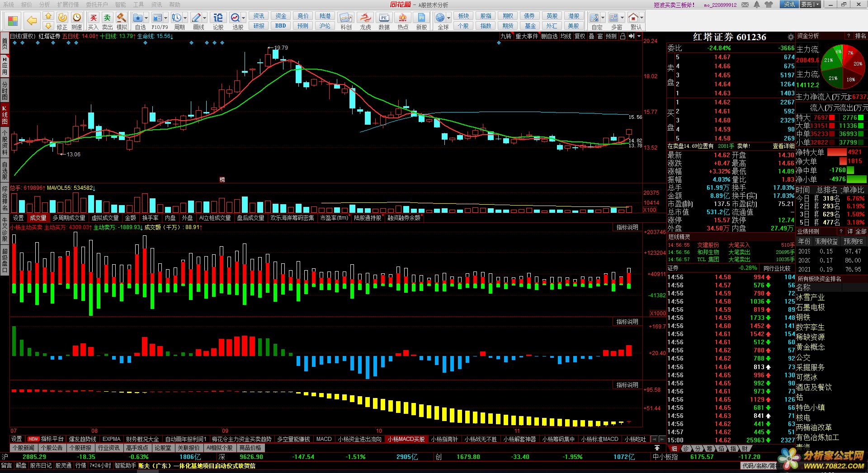
Task: Expand the 全球 dropdown arrow
Action: pos(449,18)
